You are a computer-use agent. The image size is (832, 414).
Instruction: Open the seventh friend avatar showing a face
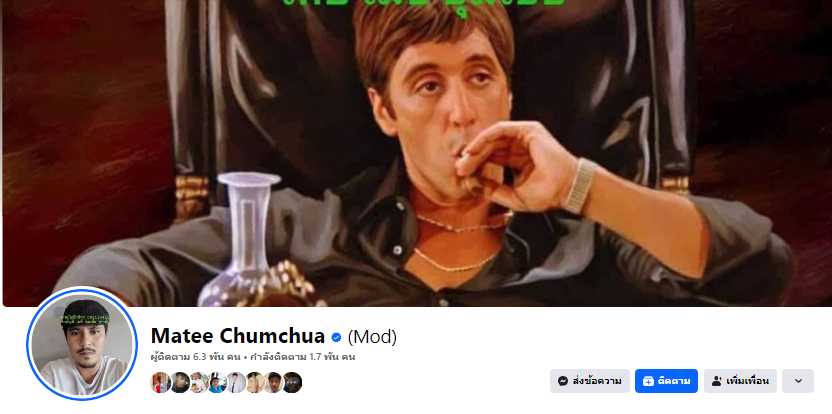(x=274, y=382)
